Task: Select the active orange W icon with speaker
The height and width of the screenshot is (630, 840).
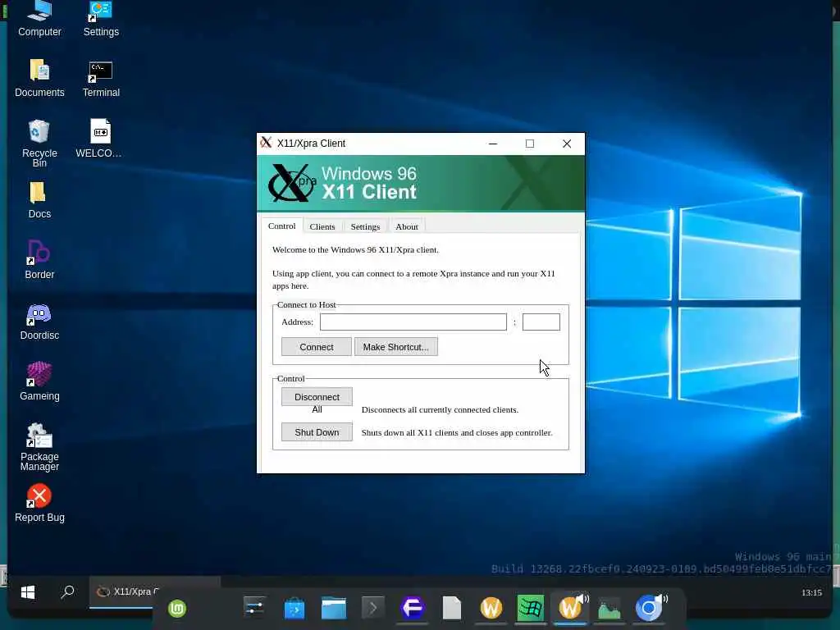Action: [571, 608]
